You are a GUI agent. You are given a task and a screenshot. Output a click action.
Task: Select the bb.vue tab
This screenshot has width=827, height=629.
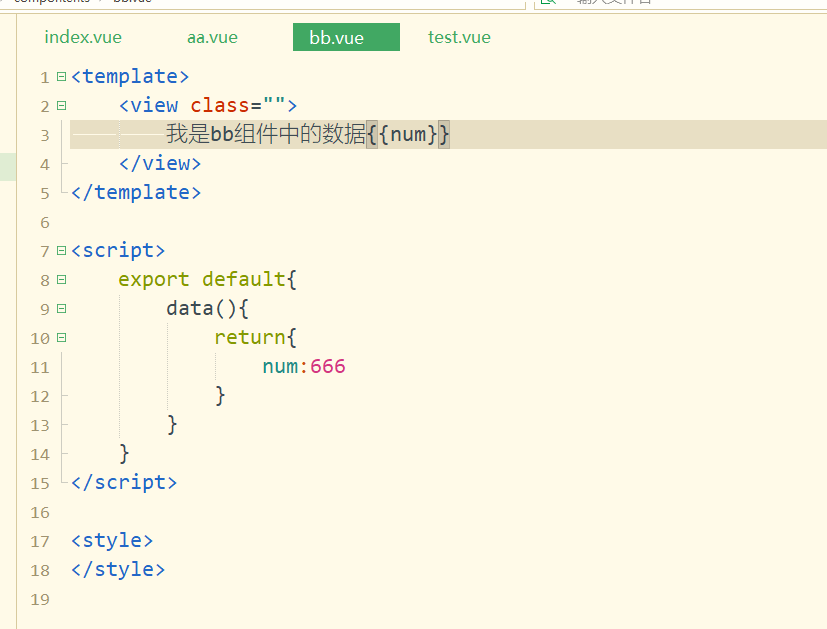[346, 37]
